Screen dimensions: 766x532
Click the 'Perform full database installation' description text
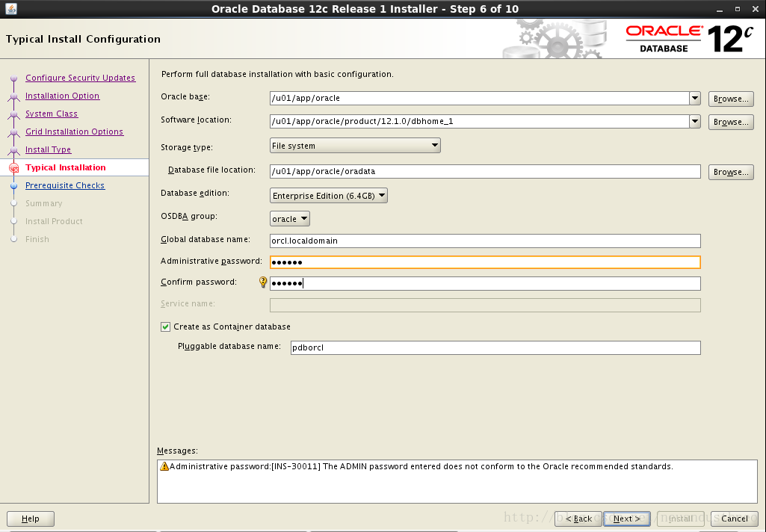click(x=277, y=74)
